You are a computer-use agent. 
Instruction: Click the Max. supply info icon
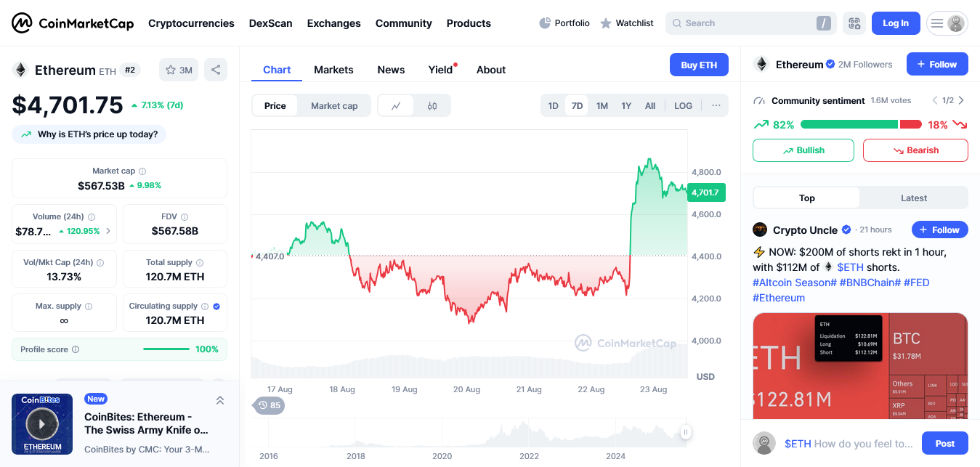(x=89, y=306)
